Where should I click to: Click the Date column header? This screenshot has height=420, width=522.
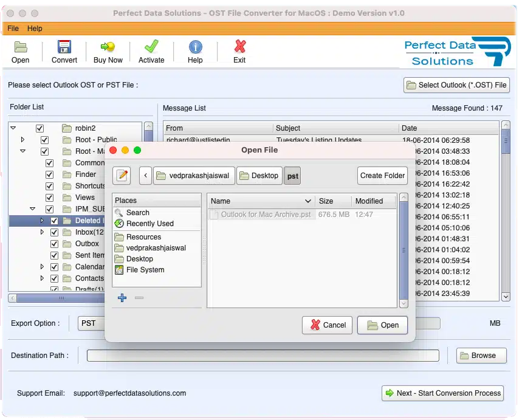tap(448, 128)
